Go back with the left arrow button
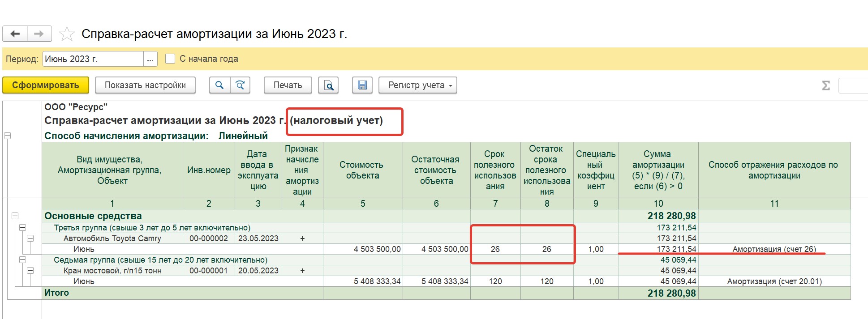868x319 pixels. (15, 34)
